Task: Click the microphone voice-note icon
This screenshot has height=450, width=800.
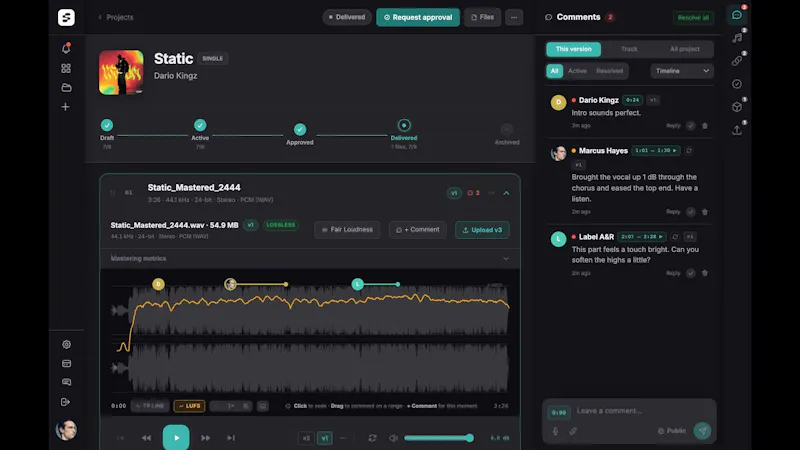Action: pyautogui.click(x=555, y=431)
